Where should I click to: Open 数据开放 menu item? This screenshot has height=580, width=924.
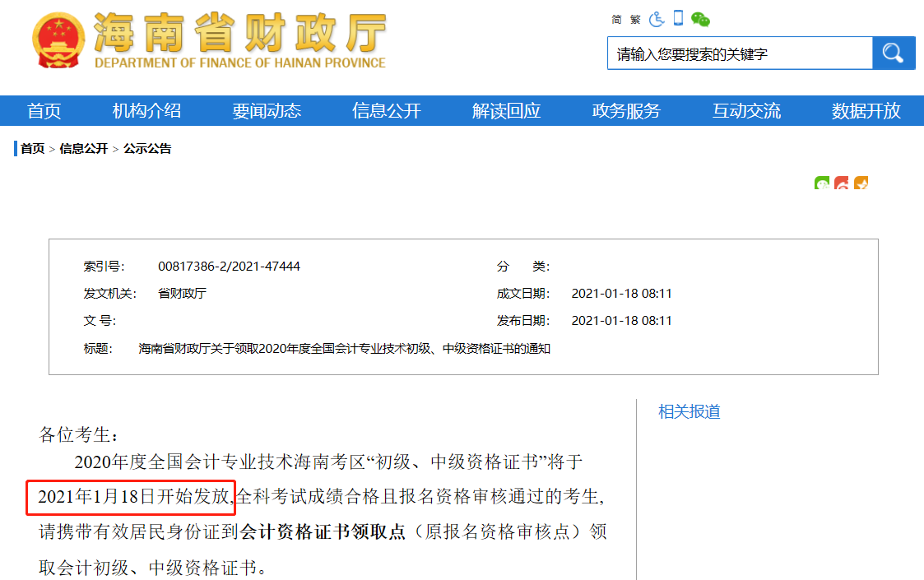pos(866,111)
